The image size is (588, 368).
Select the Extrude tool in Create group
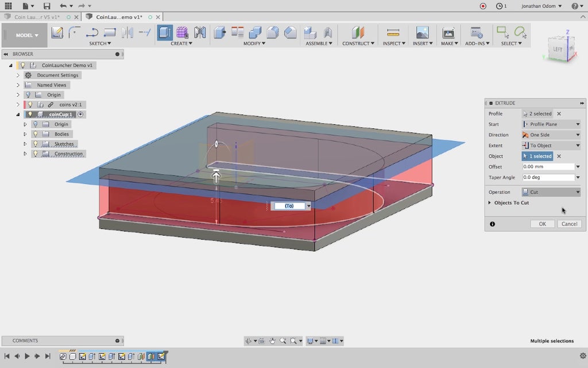[165, 33]
